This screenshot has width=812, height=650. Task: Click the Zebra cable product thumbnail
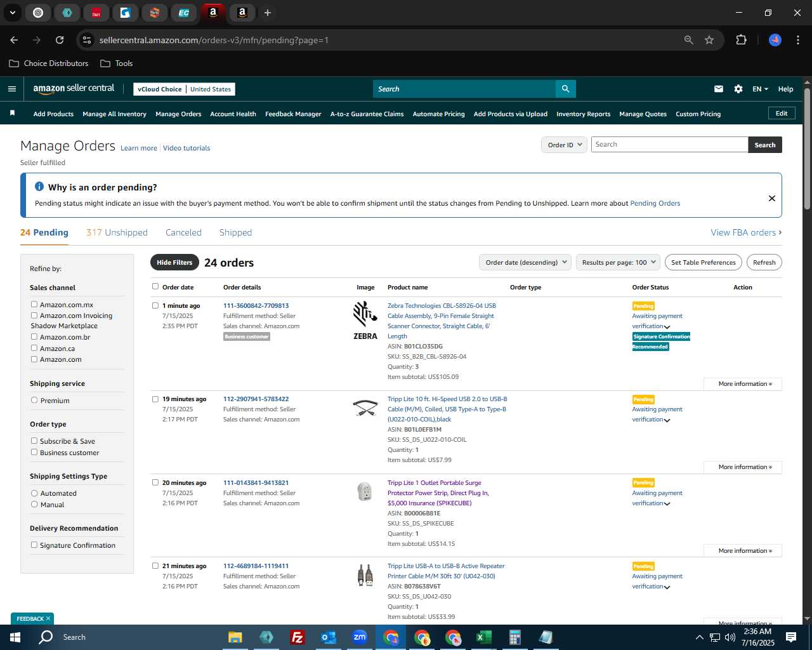[x=365, y=321]
